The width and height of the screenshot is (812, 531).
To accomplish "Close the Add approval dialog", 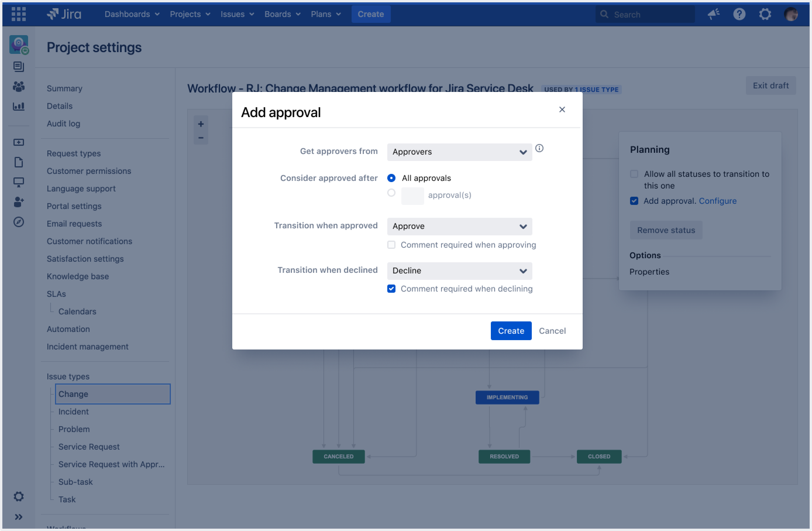I will click(x=562, y=109).
